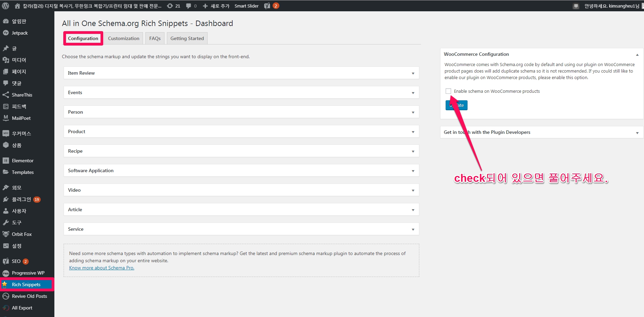Switch to the Configuration tab
The height and width of the screenshot is (317, 644).
[83, 38]
